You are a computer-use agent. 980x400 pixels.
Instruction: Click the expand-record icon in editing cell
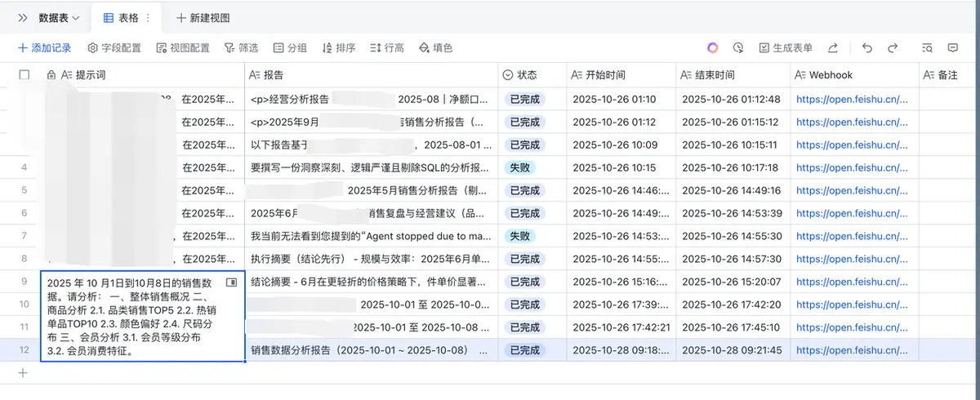[x=231, y=282]
